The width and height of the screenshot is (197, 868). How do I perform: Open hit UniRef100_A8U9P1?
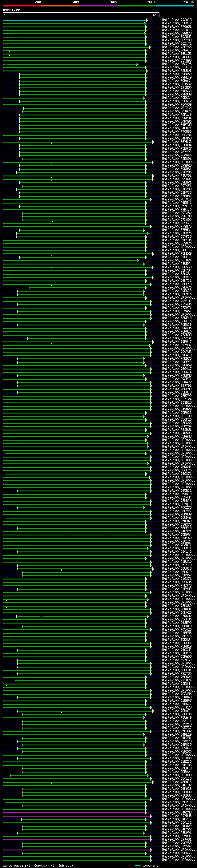[x=176, y=833]
